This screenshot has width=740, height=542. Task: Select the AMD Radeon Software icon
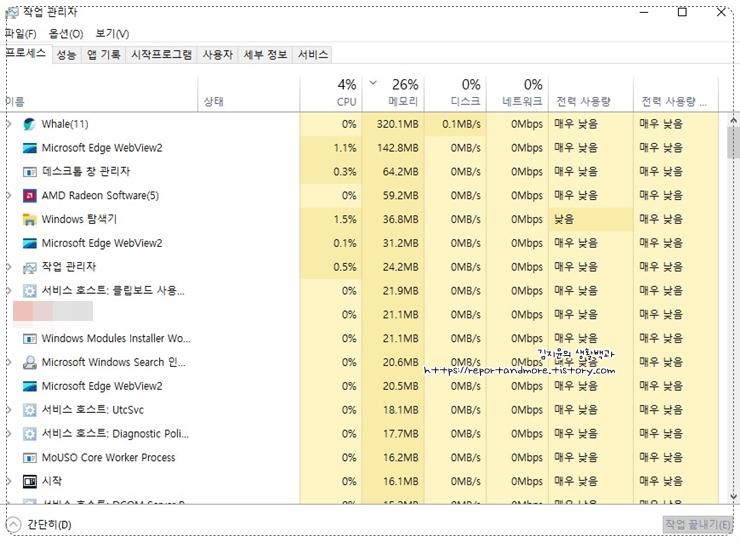point(29,195)
